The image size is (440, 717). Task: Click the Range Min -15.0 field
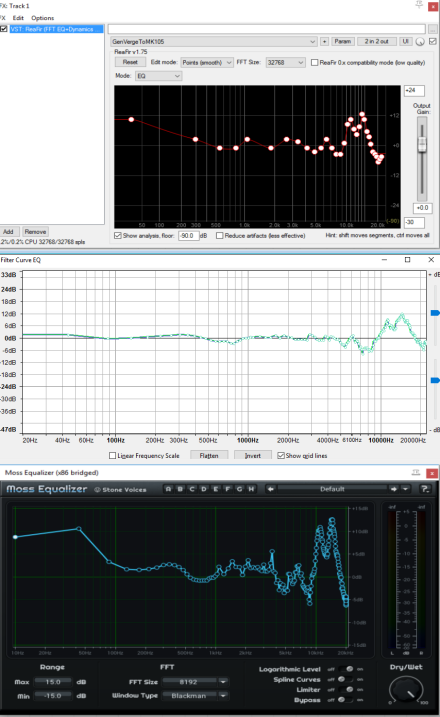tap(53, 696)
